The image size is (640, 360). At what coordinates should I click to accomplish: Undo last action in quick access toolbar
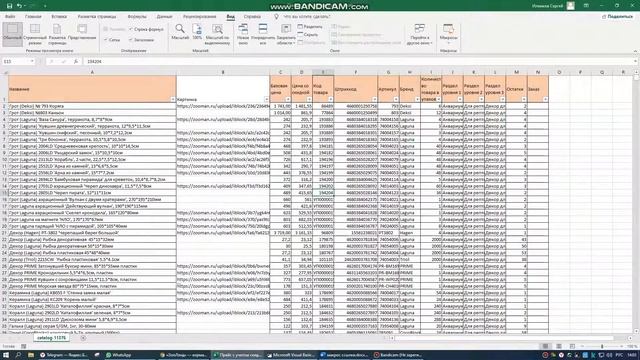[x=19, y=6]
